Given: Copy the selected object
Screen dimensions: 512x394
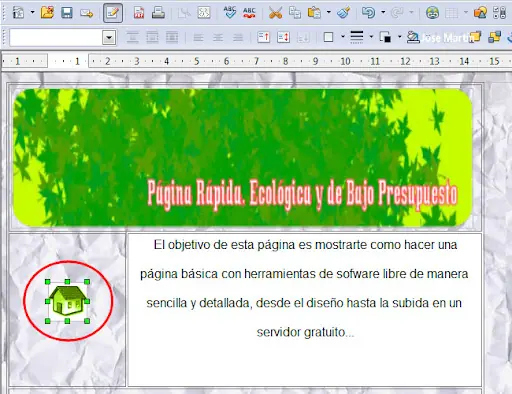Looking at the screenshot, I should click(x=295, y=13).
